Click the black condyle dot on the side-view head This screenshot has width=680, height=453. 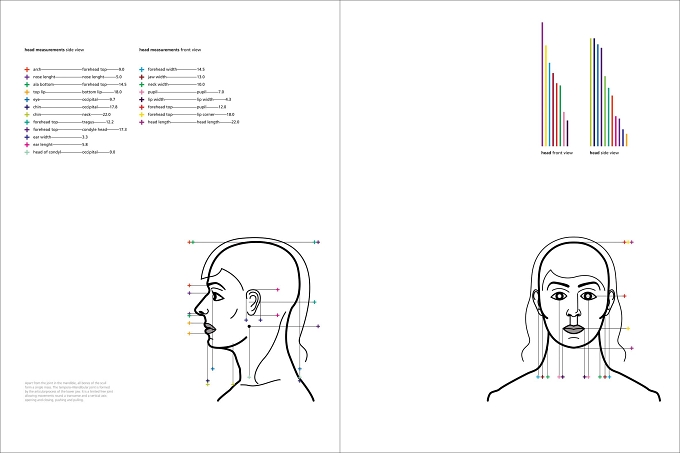(x=249, y=326)
